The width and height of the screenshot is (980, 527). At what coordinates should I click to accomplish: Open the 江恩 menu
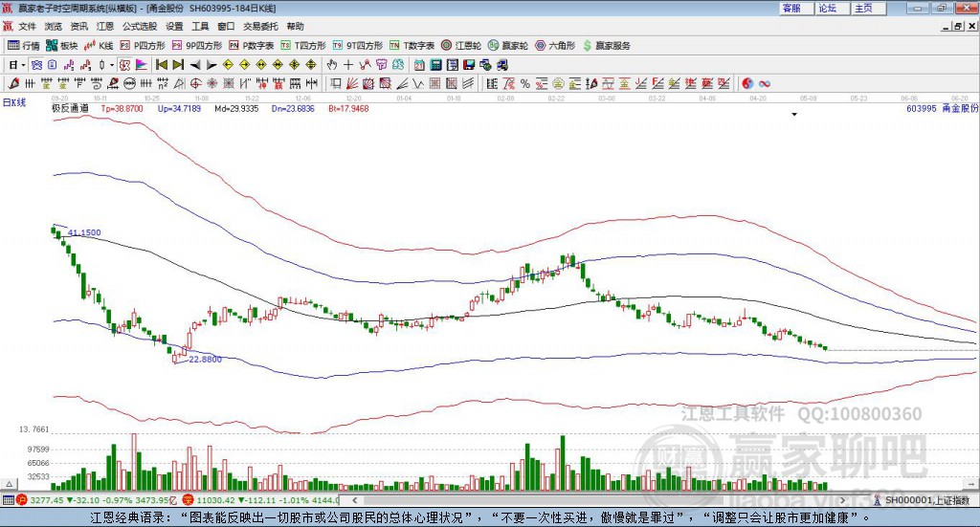(105, 26)
